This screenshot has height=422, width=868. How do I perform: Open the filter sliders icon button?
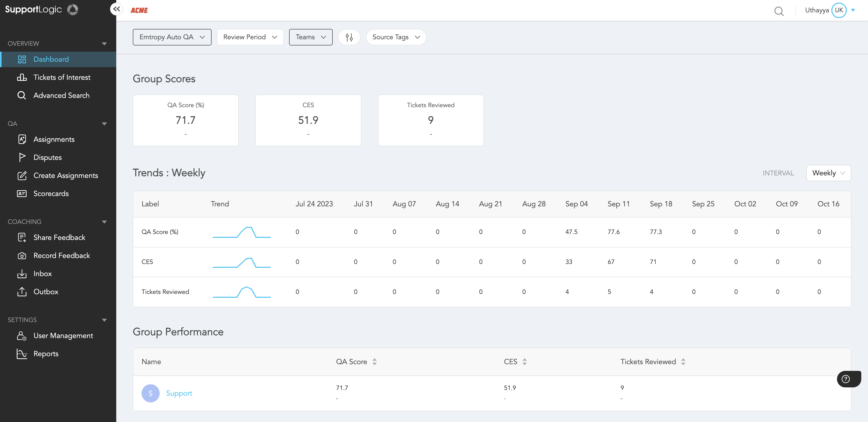tap(349, 37)
